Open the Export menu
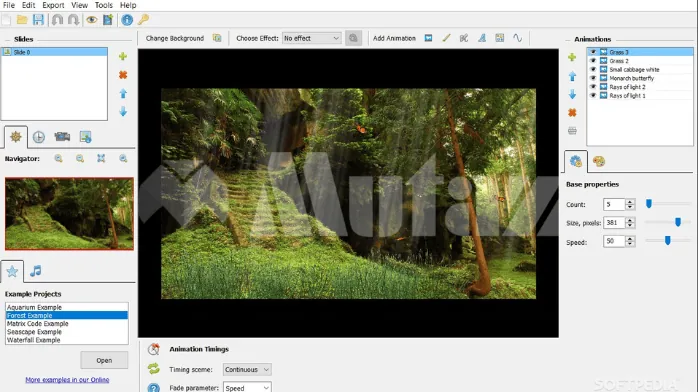The height and width of the screenshot is (392, 698). [53, 5]
